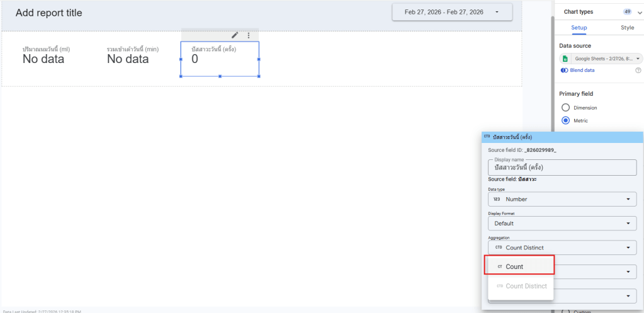The image size is (644, 313).
Task: Open the date range Feb 27, 2026 dropdown
Action: point(452,12)
